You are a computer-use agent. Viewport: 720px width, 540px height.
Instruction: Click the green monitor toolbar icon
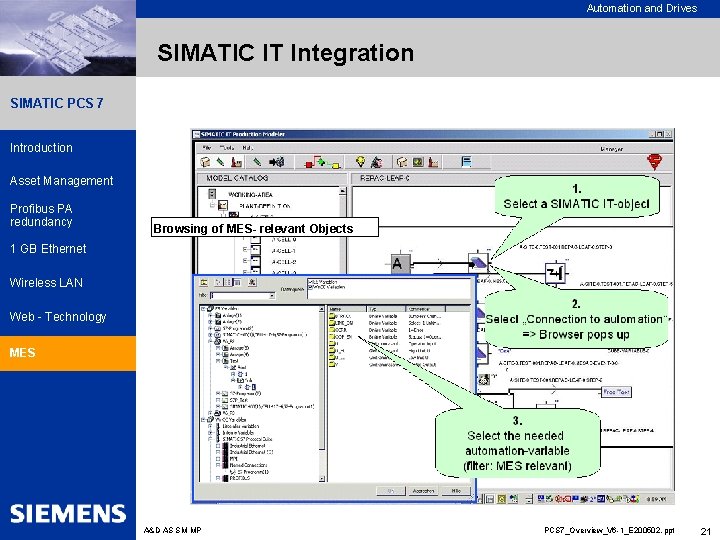(418, 162)
